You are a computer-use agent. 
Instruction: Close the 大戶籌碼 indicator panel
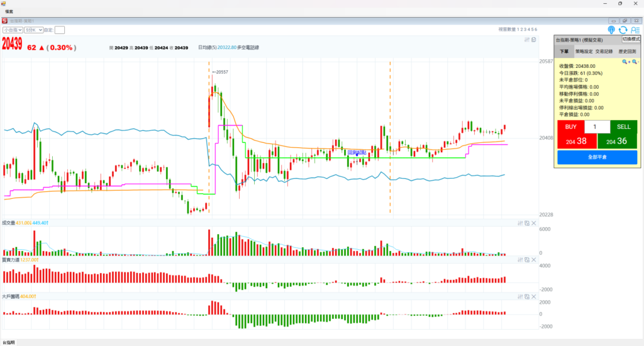[x=534, y=296]
